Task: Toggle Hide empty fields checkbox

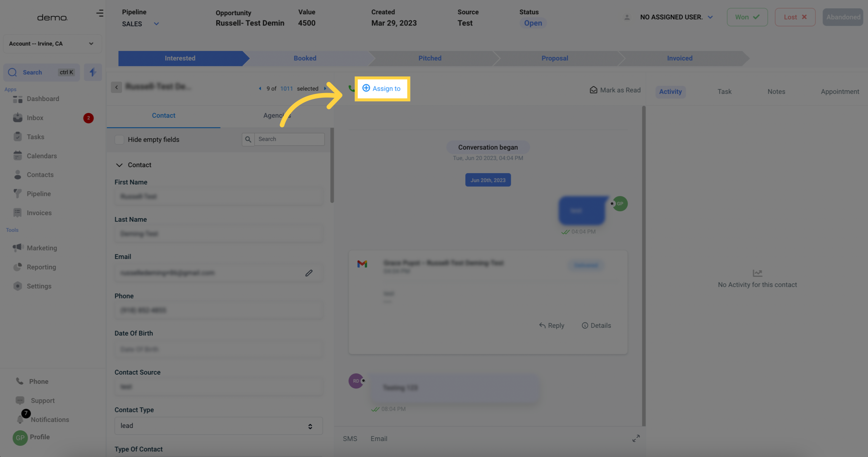Action: click(x=119, y=140)
